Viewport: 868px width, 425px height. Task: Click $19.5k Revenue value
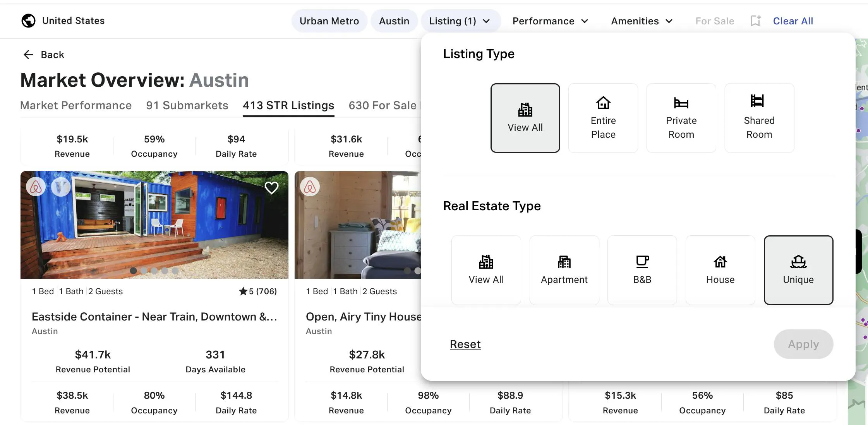[x=72, y=139]
